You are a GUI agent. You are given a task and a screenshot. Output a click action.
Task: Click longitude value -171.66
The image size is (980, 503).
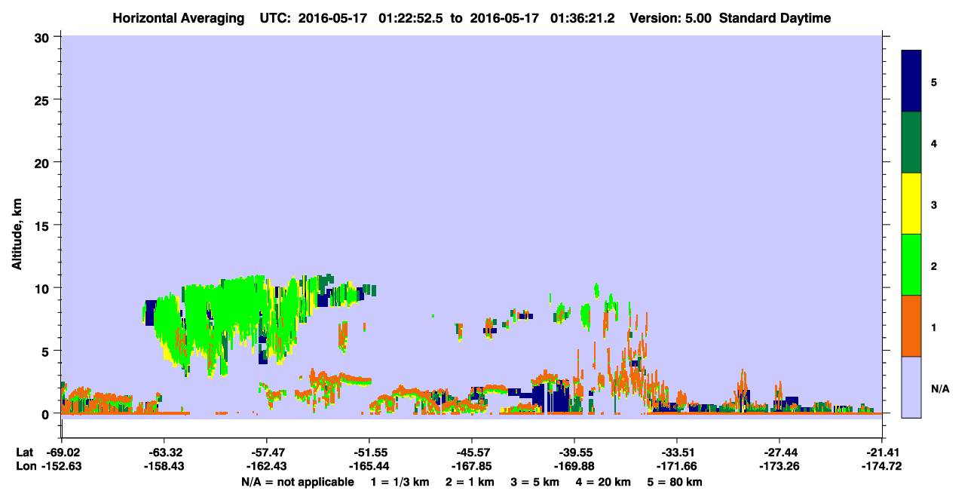click(x=677, y=466)
